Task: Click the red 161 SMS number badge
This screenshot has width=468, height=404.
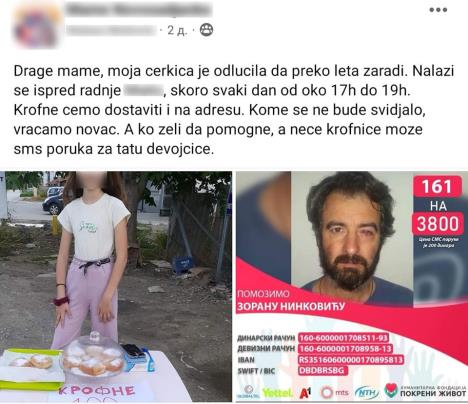Action: 437,187
